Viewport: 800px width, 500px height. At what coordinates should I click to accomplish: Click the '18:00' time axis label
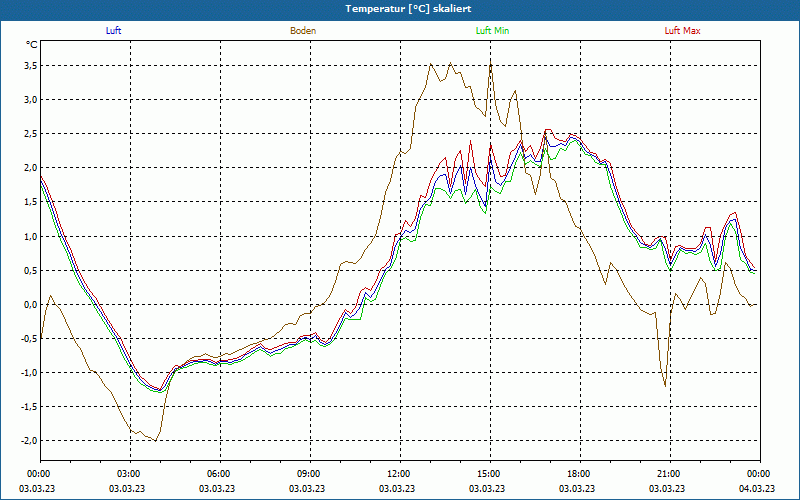click(580, 474)
